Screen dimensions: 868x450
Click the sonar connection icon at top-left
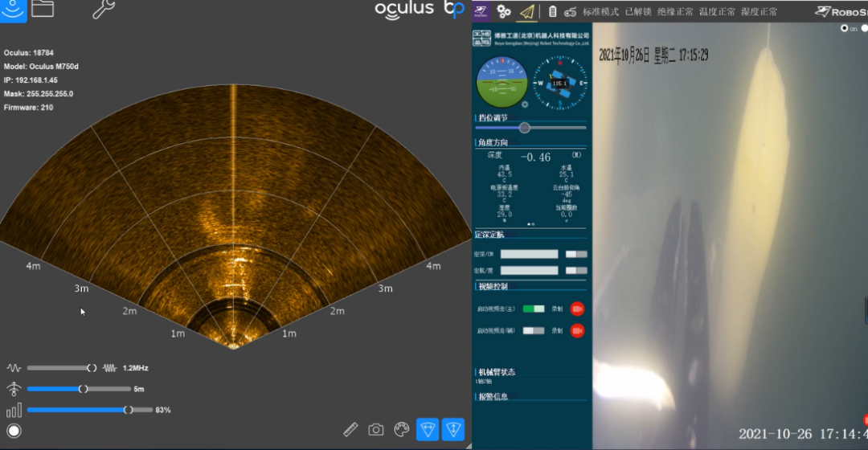click(x=13, y=10)
